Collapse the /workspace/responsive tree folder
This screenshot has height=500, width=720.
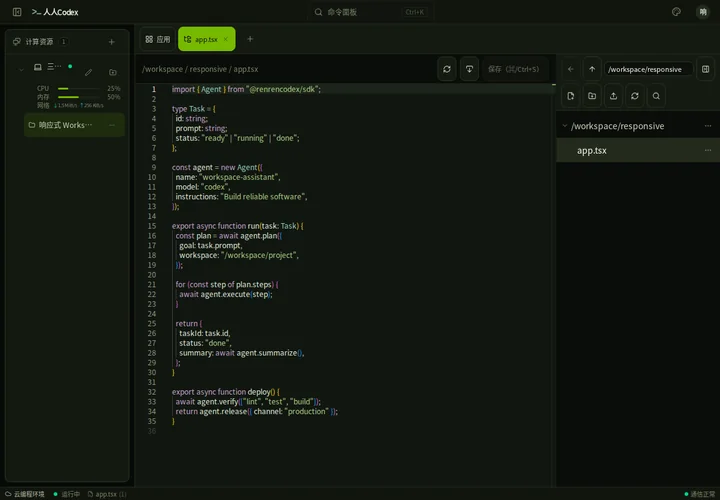click(565, 126)
